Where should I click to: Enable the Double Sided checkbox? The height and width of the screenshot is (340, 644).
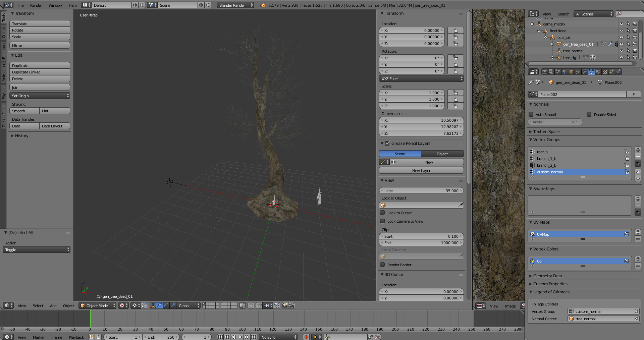click(589, 114)
